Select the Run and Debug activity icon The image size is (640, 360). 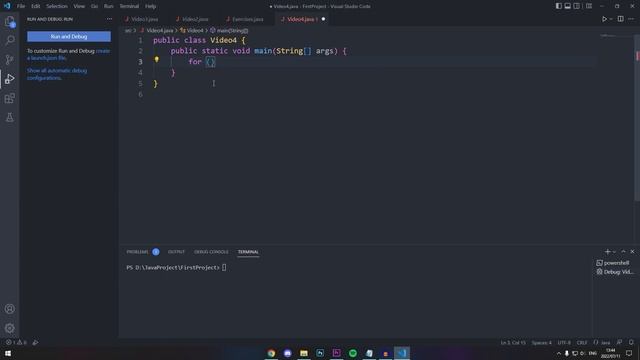[9, 79]
